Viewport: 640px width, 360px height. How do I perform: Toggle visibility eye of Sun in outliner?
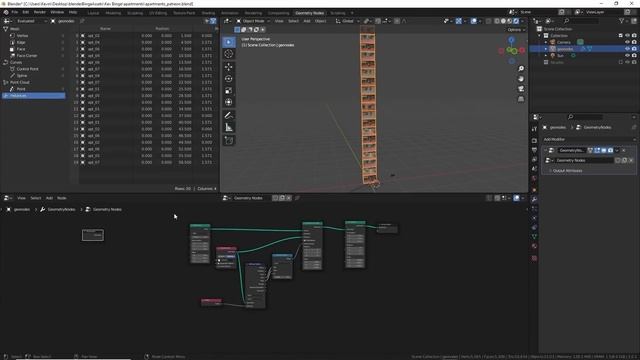(627, 56)
